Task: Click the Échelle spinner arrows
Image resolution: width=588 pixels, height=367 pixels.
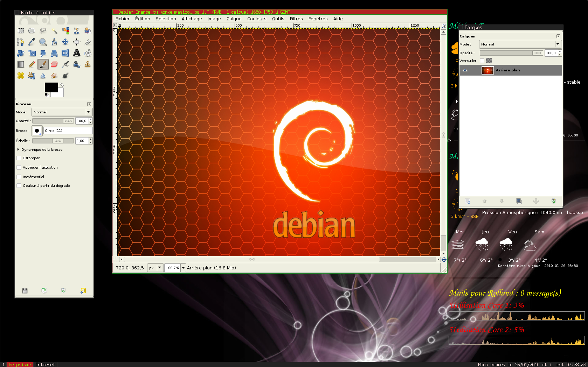Action: pyautogui.click(x=91, y=141)
